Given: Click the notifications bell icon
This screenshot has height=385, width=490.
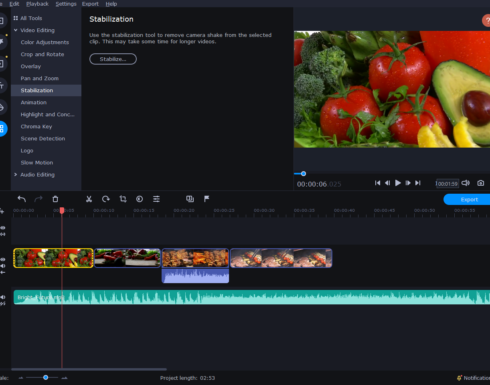Looking at the screenshot, I should pyautogui.click(x=459, y=378).
